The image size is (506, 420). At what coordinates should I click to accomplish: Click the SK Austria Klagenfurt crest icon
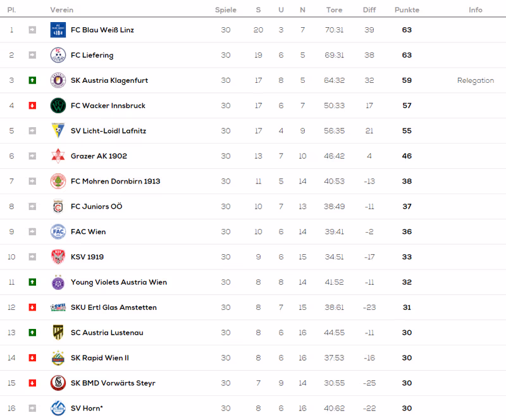[x=58, y=80]
